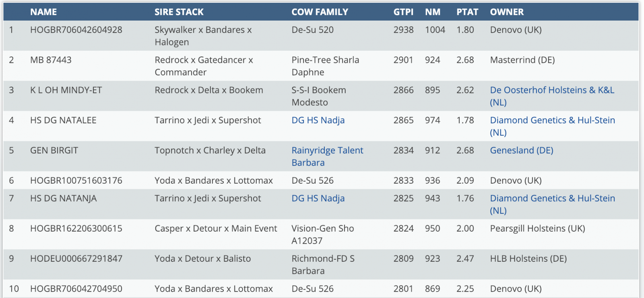Click Diamond Genetics & Hul-Stein owner for HS DG NATALEE
The image size is (644, 298).
tap(552, 120)
